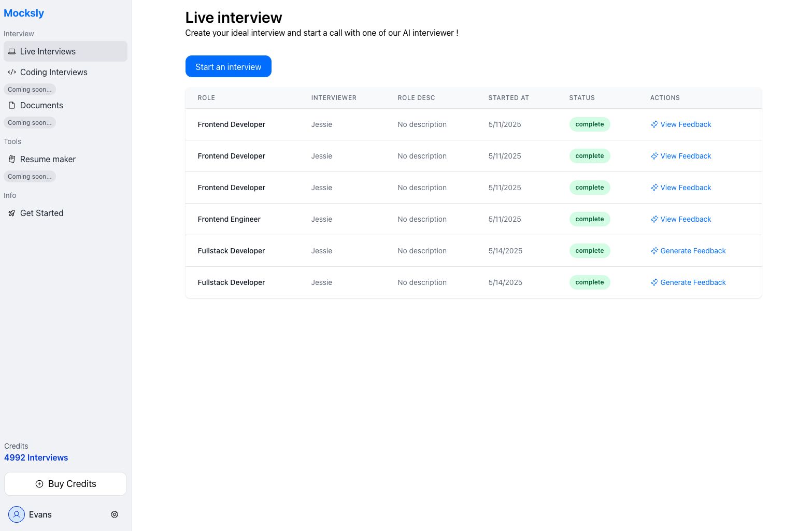812x531 pixels.
Task: Click the user avatar icon at the sidebar bottom
Action: point(17,514)
